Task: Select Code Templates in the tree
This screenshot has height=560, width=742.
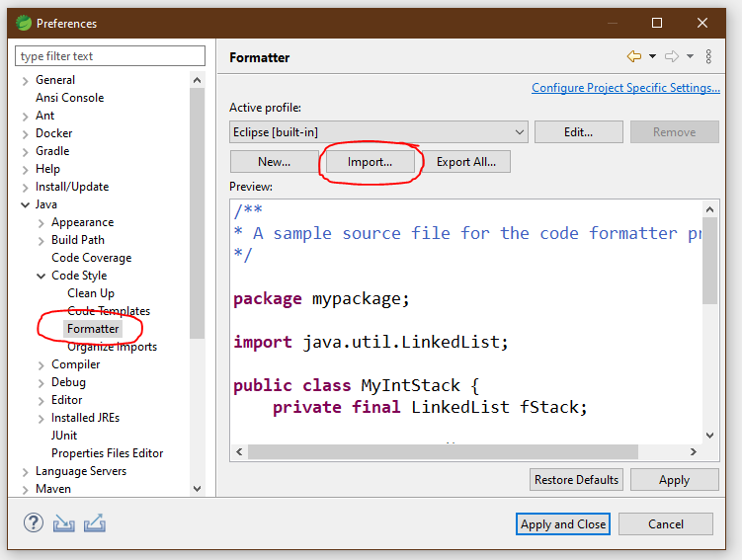Action: [109, 311]
